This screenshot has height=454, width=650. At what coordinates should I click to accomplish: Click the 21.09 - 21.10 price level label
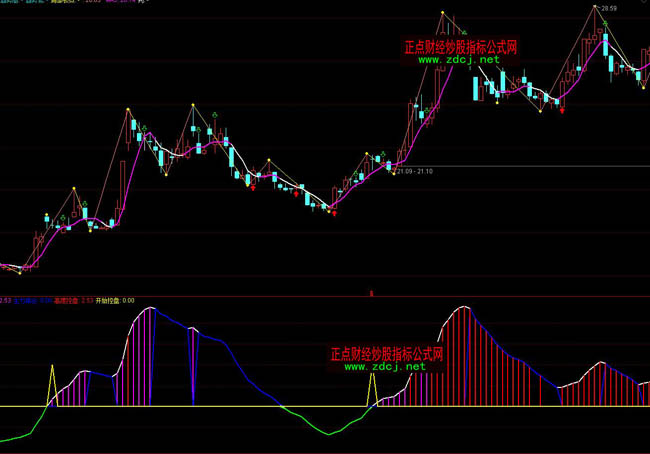414,171
